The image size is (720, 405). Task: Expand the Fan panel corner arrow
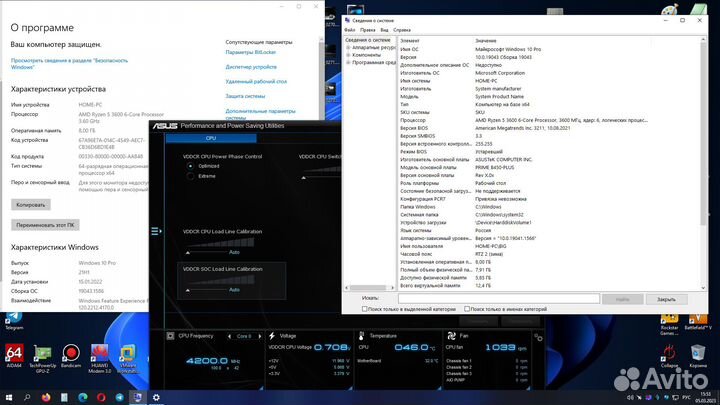pos(529,388)
